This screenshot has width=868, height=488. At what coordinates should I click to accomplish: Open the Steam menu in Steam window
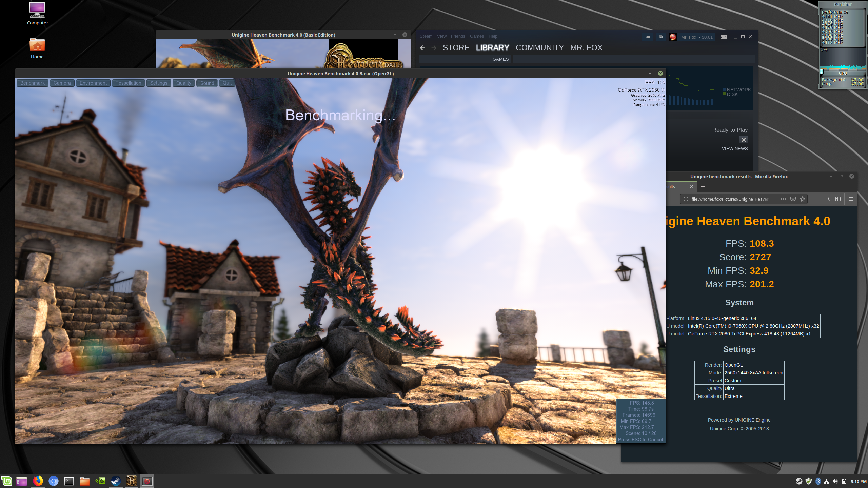click(x=426, y=36)
